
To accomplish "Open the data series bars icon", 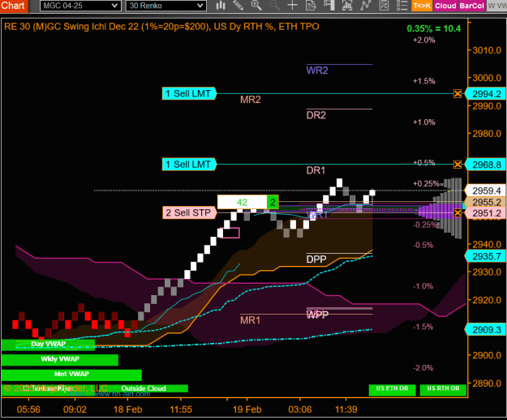I will 347,6.
